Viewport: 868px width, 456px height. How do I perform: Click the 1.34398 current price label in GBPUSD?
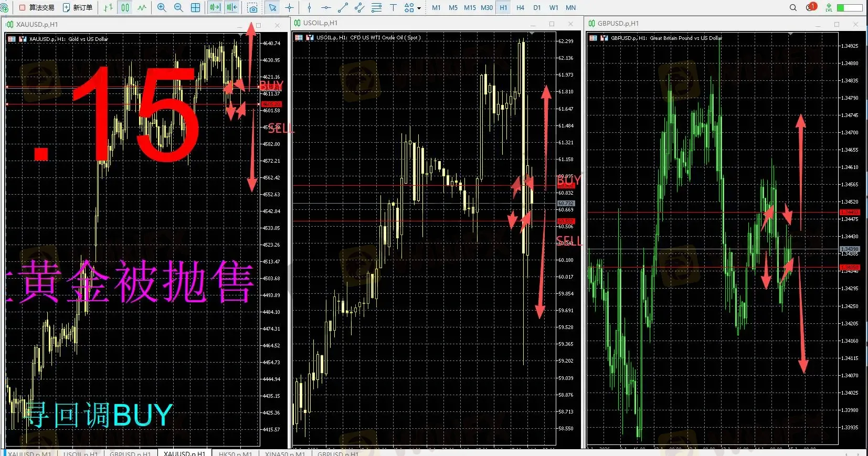click(x=850, y=249)
